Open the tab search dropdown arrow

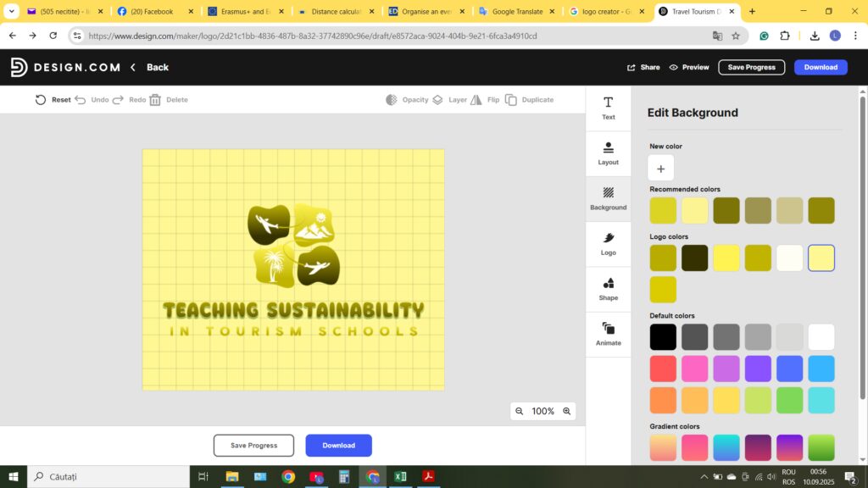click(12, 12)
